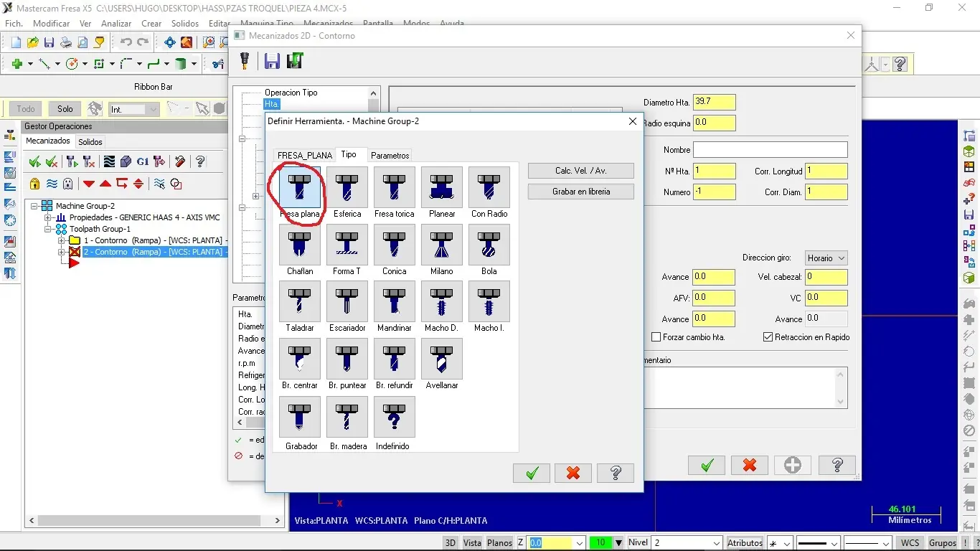Viewport: 980px width, 551px height.
Task: Expand the Propiedades - GENERIC HAAS node
Action: (49, 217)
